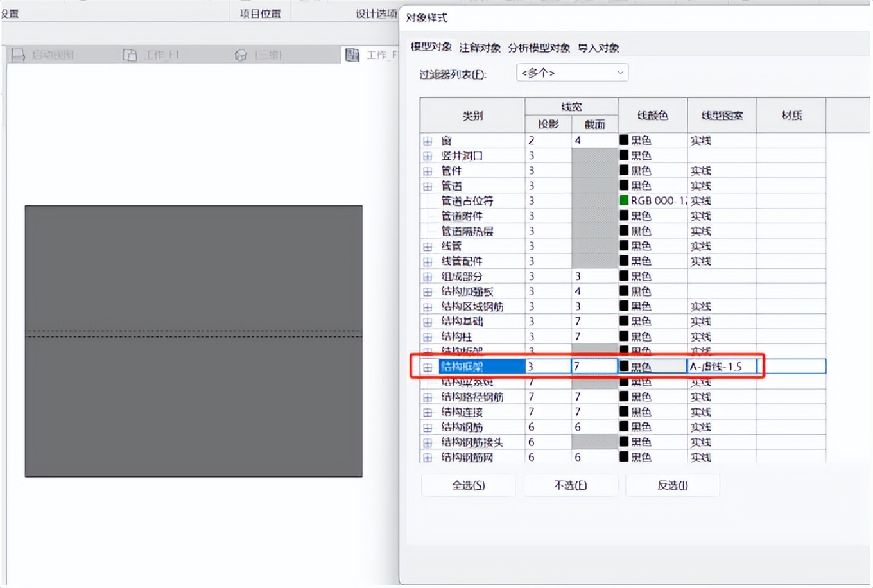Click the 实线 pattern cell of 管件 row

pos(722,171)
